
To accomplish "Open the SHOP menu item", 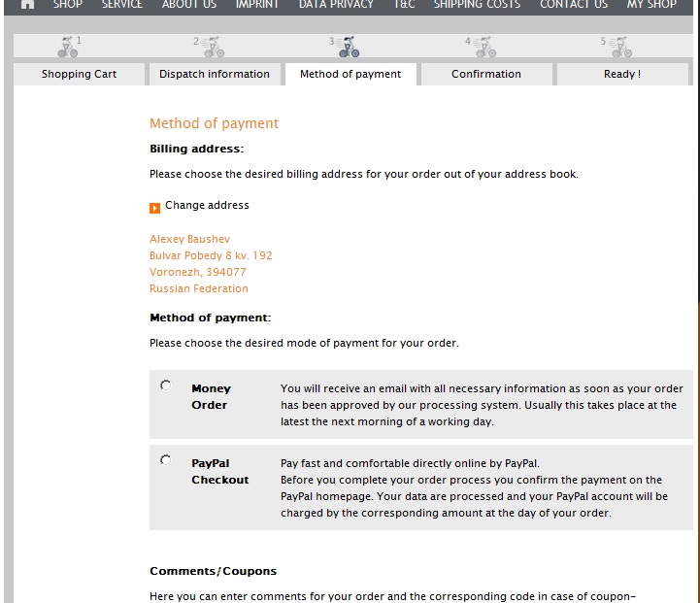I will [67, 5].
